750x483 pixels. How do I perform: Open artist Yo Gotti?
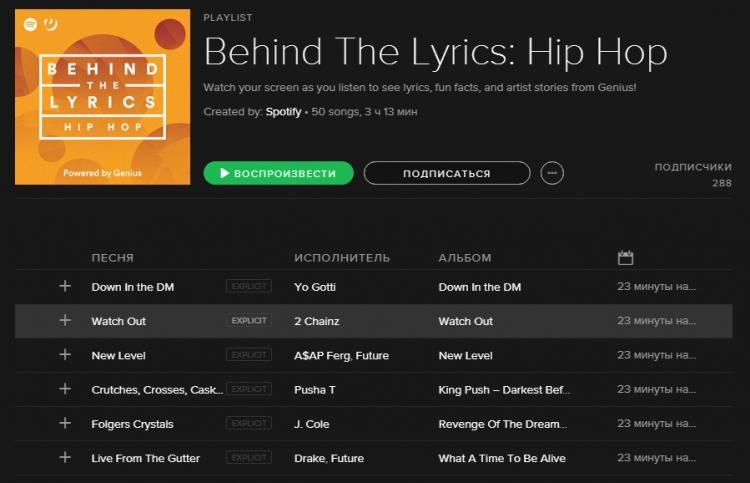[315, 287]
